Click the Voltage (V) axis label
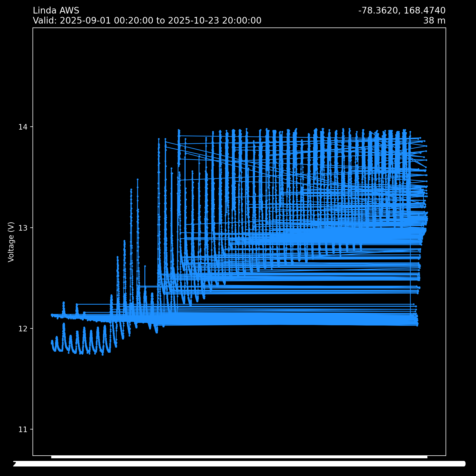Viewport: 476px width, 476px height. tap(11, 242)
